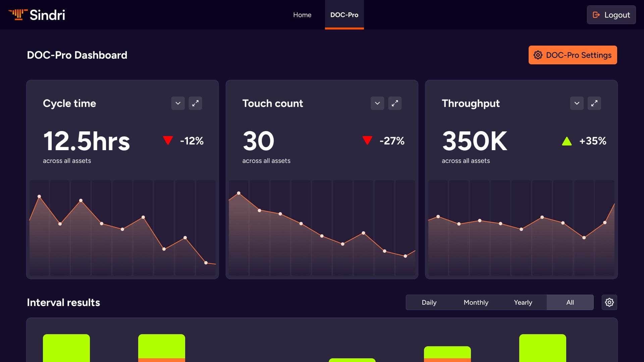Select the Yearly interval option

[523, 302]
